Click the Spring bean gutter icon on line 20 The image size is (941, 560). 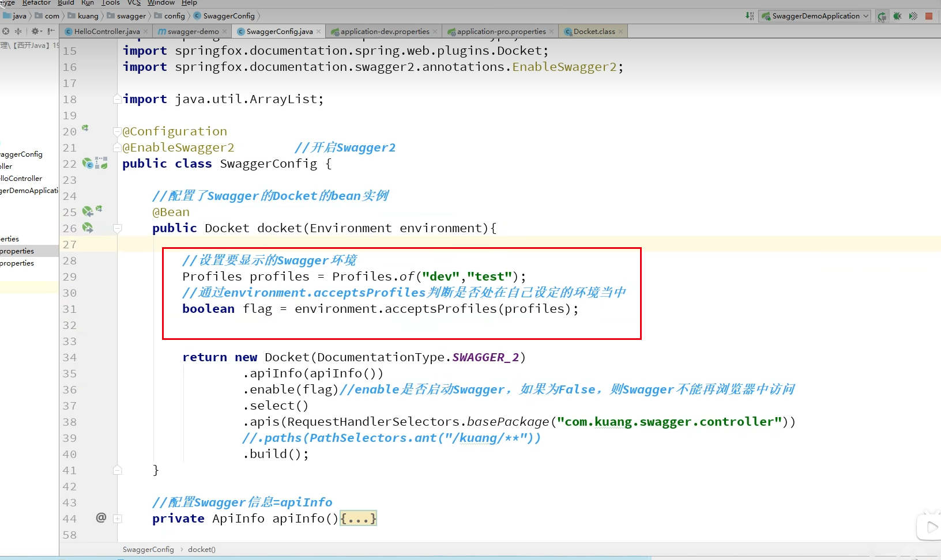point(85,128)
